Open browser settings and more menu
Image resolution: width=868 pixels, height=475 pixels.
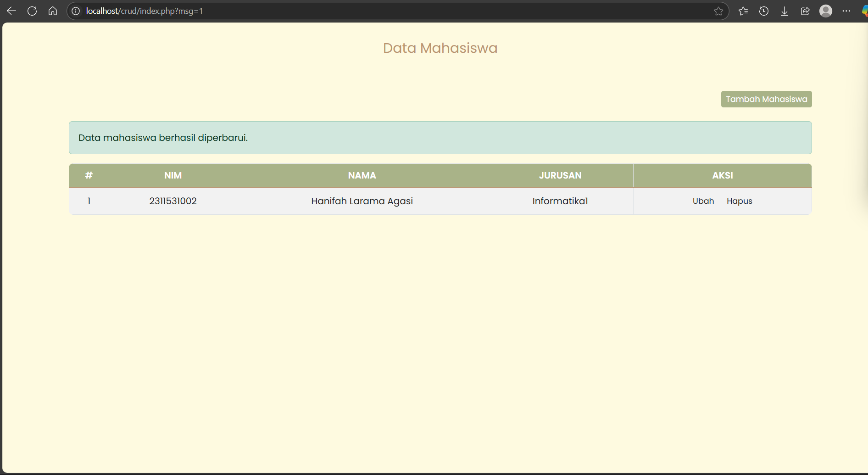[x=846, y=11]
